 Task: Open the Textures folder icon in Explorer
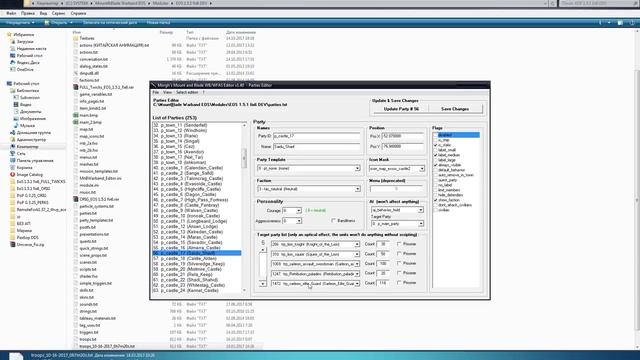tap(76, 38)
